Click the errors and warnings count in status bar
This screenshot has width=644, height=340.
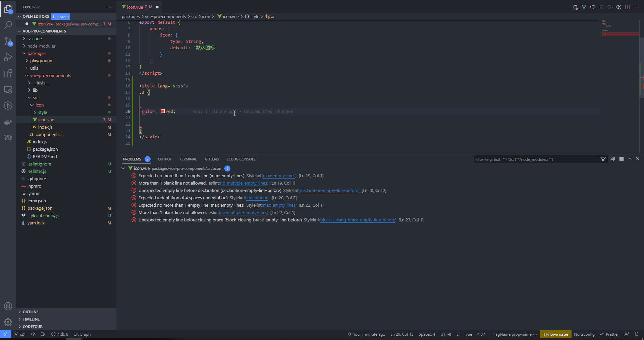pos(60,334)
